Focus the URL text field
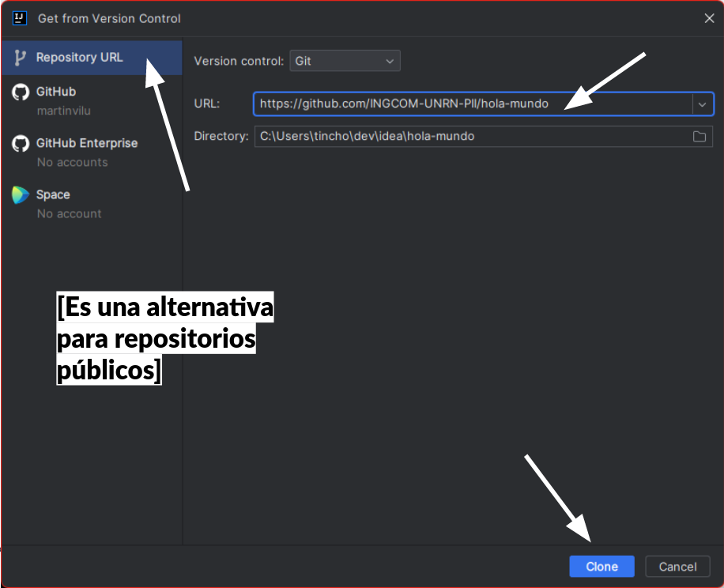Viewport: 724px width, 588px height. 473,104
